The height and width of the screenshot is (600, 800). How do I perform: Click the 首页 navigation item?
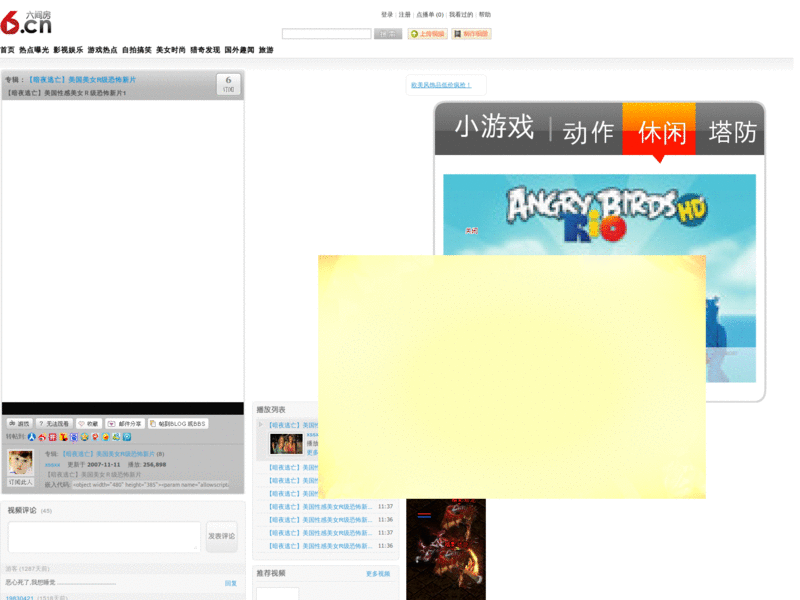7,50
